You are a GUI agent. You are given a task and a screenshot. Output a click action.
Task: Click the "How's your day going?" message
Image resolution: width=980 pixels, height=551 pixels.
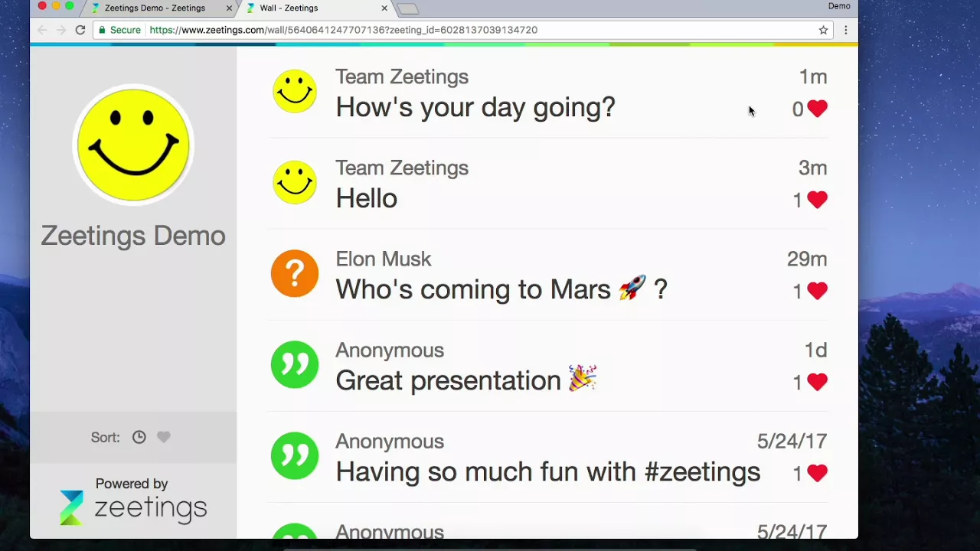tap(475, 107)
